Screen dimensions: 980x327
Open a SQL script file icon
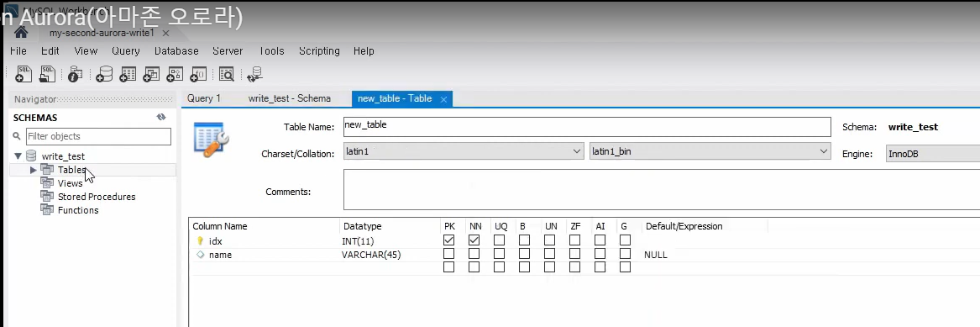tap(48, 75)
